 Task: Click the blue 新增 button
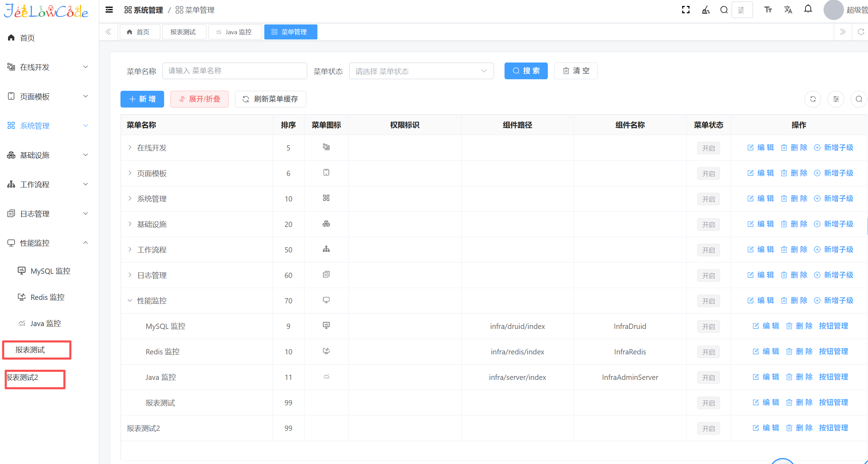click(x=142, y=99)
